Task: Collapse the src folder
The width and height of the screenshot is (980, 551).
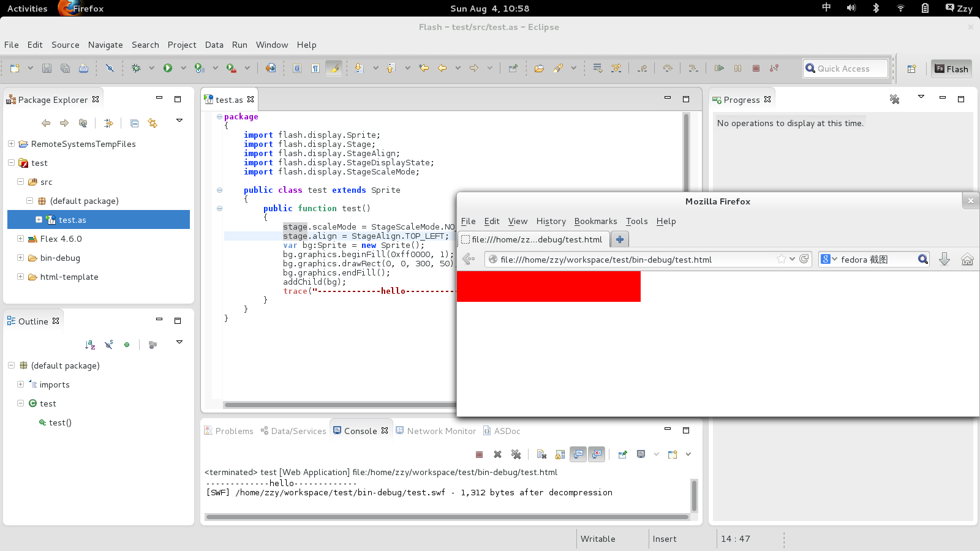Action: point(20,182)
